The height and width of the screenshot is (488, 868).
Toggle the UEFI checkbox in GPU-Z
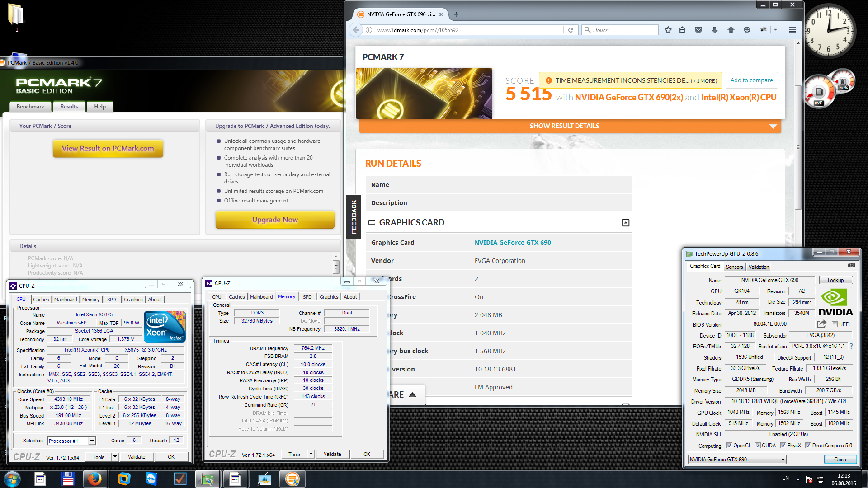coord(835,324)
